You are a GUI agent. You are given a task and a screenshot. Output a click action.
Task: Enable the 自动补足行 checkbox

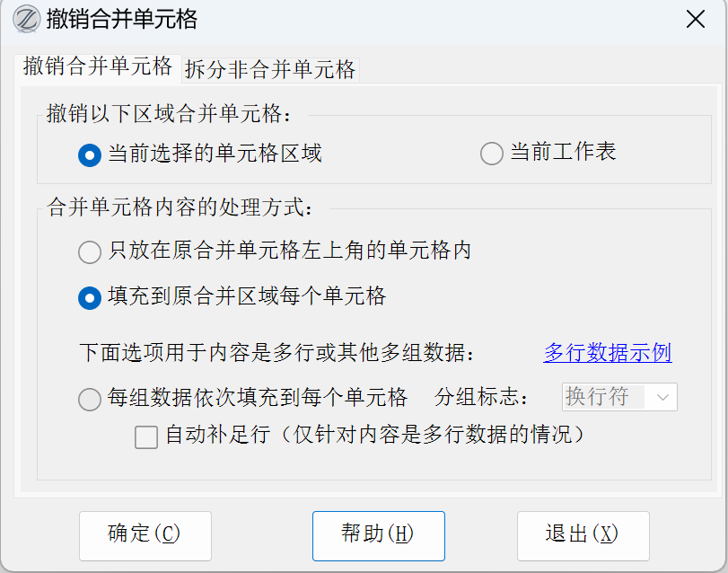pos(146,437)
